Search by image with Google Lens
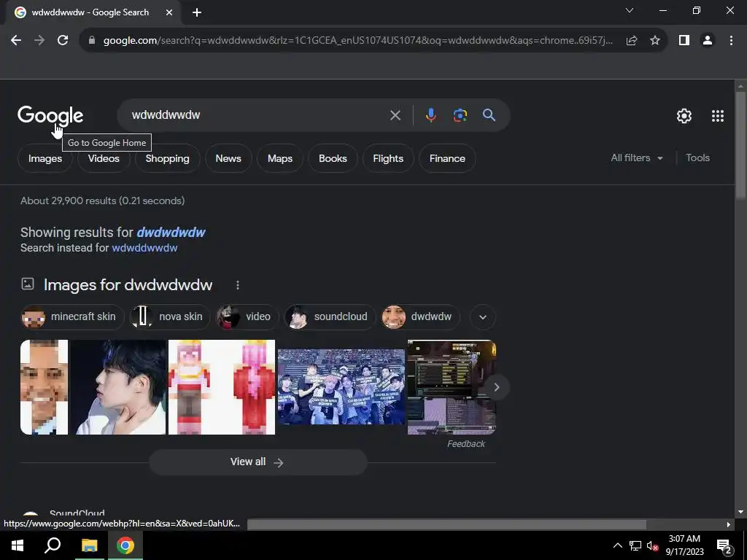 click(460, 115)
